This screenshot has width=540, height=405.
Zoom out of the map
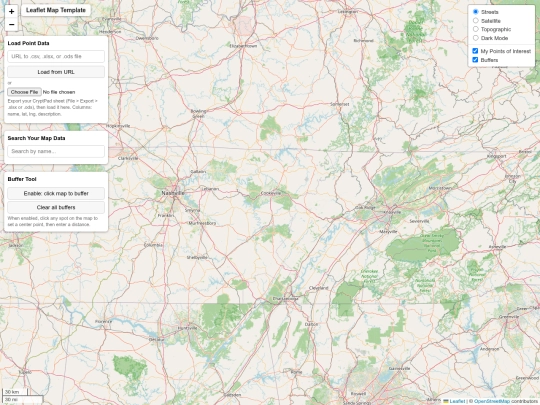11,24
